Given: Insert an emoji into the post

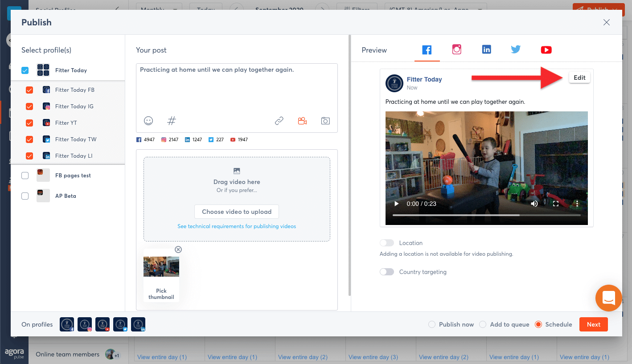Looking at the screenshot, I should [148, 121].
